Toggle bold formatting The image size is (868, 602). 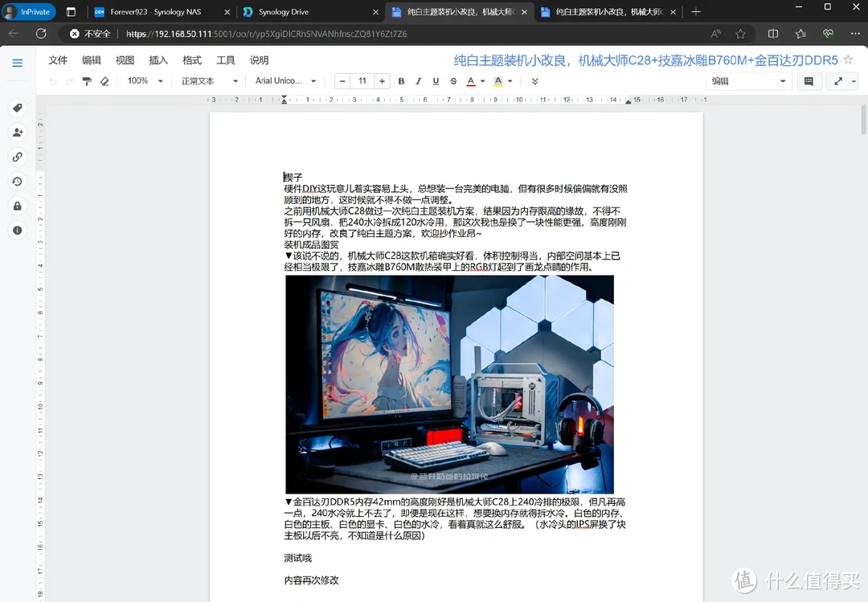point(401,80)
